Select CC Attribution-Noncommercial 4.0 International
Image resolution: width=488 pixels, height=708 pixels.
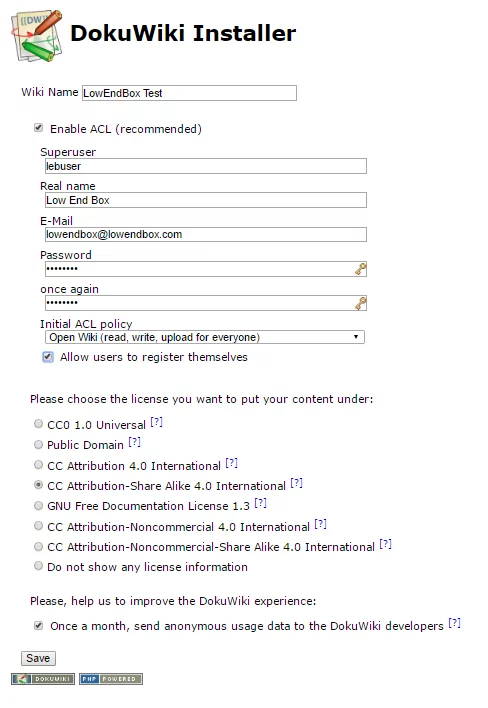pos(38,526)
